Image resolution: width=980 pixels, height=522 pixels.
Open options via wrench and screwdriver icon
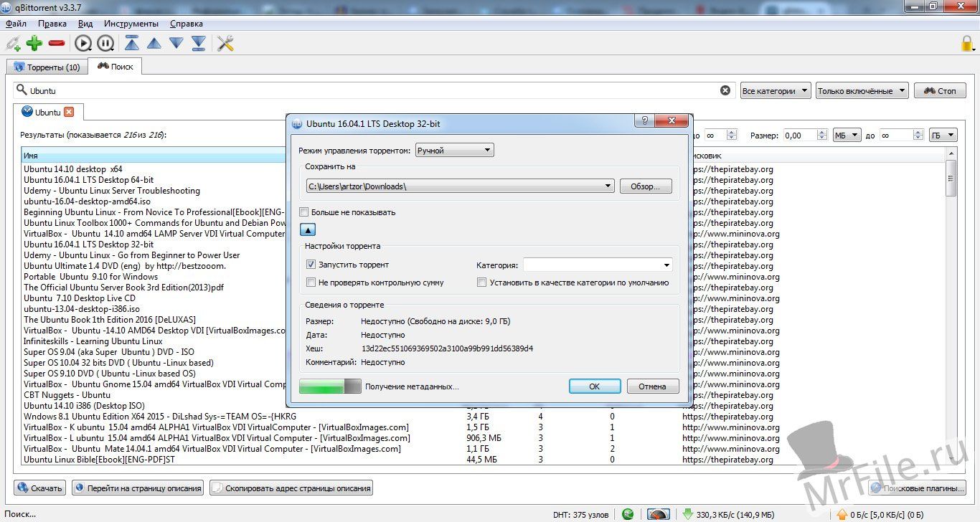225,44
